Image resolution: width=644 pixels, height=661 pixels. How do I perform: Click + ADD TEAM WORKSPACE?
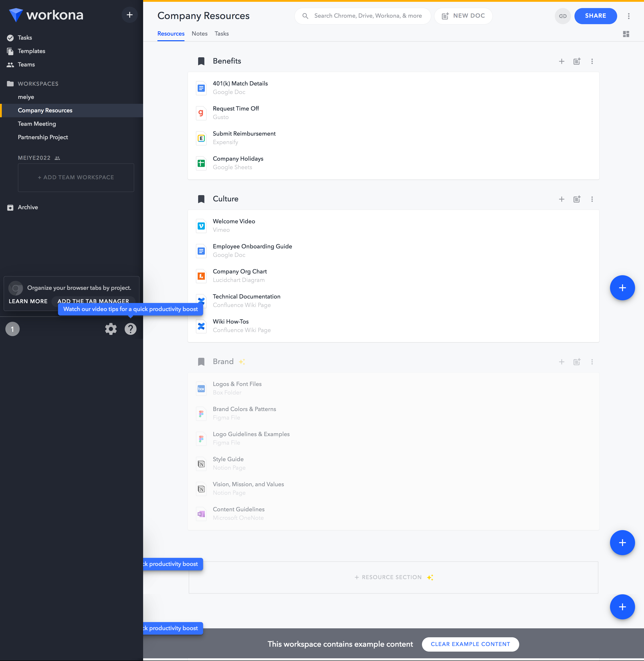pyautogui.click(x=76, y=177)
